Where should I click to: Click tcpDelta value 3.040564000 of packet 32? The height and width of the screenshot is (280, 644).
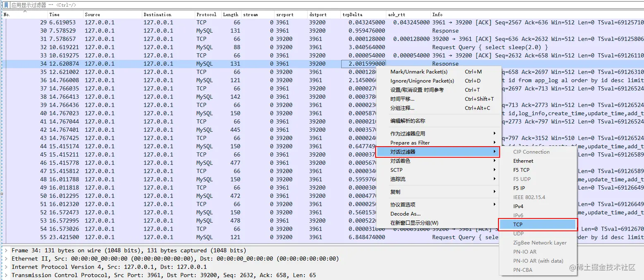[367, 47]
